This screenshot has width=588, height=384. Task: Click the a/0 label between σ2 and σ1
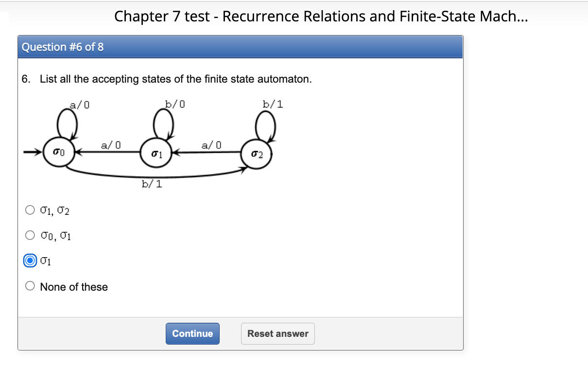[x=211, y=144]
